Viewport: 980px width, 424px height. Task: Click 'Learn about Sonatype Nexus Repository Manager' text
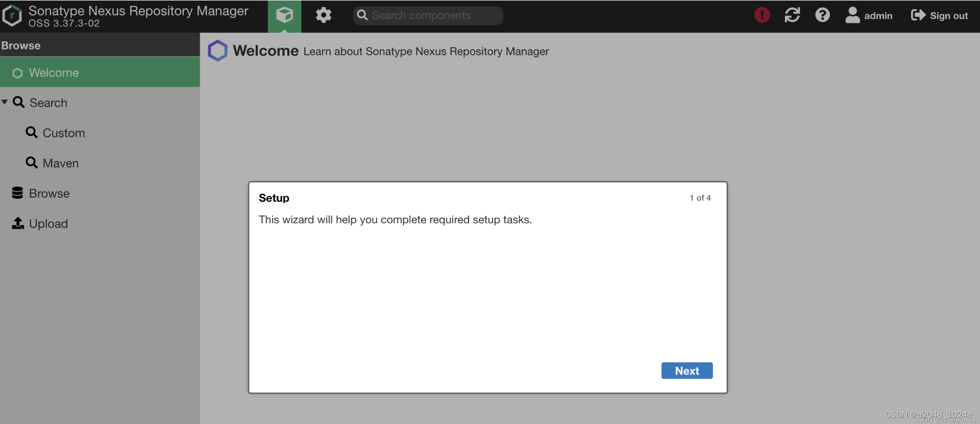426,52
